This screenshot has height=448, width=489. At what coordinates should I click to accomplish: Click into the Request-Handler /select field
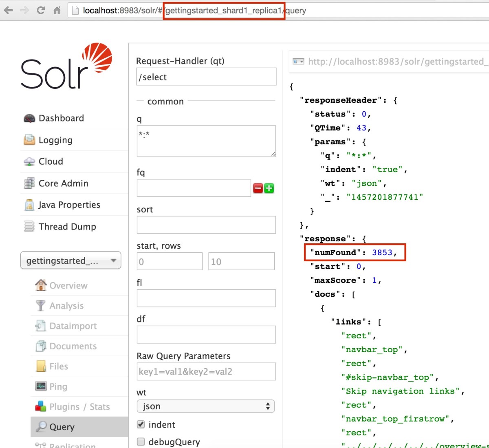pos(206,77)
